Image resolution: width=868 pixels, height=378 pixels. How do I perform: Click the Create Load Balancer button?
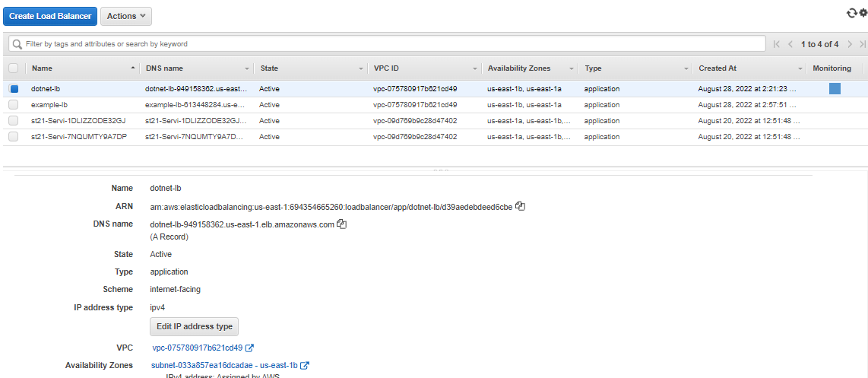(50, 16)
